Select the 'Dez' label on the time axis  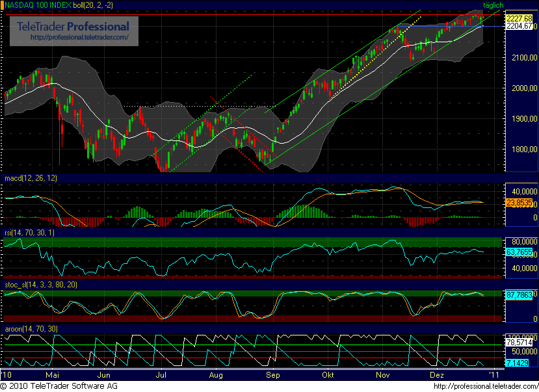pos(436,375)
